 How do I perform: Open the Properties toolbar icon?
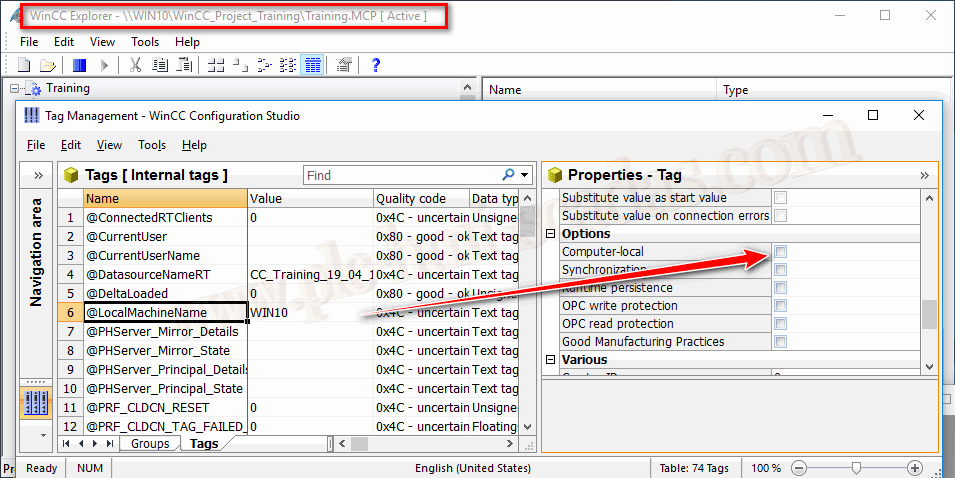(344, 66)
